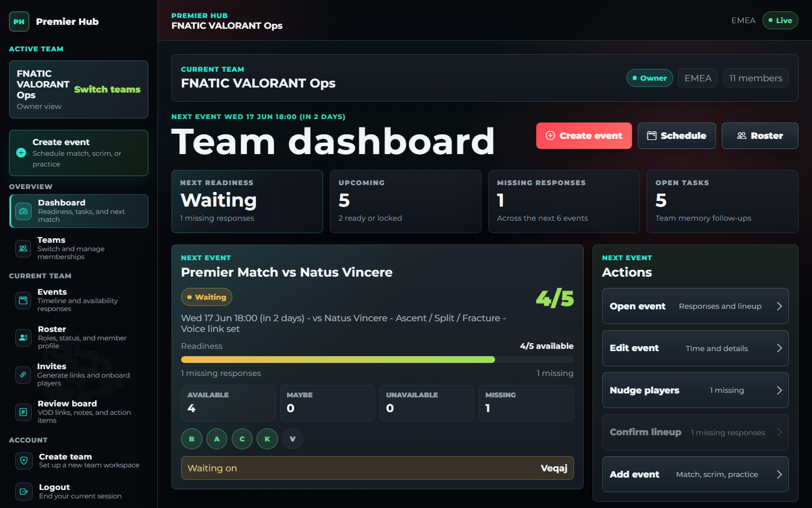The image size is (812, 508).
Task: Click the Create team sidebar item
Action: point(79,461)
